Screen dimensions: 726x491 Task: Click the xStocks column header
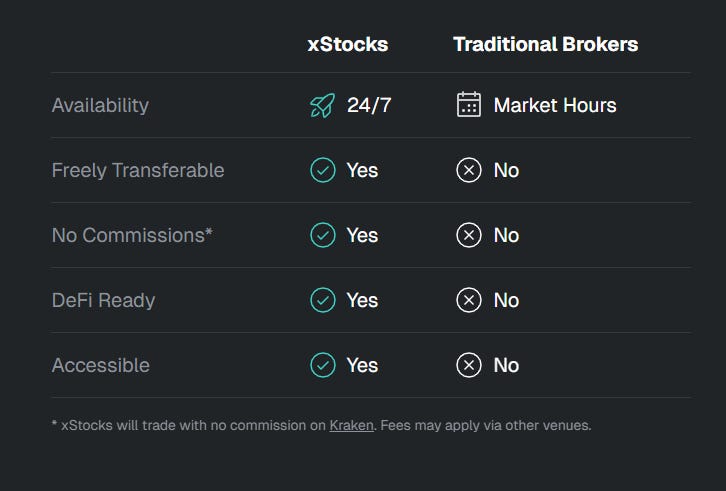pyautogui.click(x=348, y=44)
